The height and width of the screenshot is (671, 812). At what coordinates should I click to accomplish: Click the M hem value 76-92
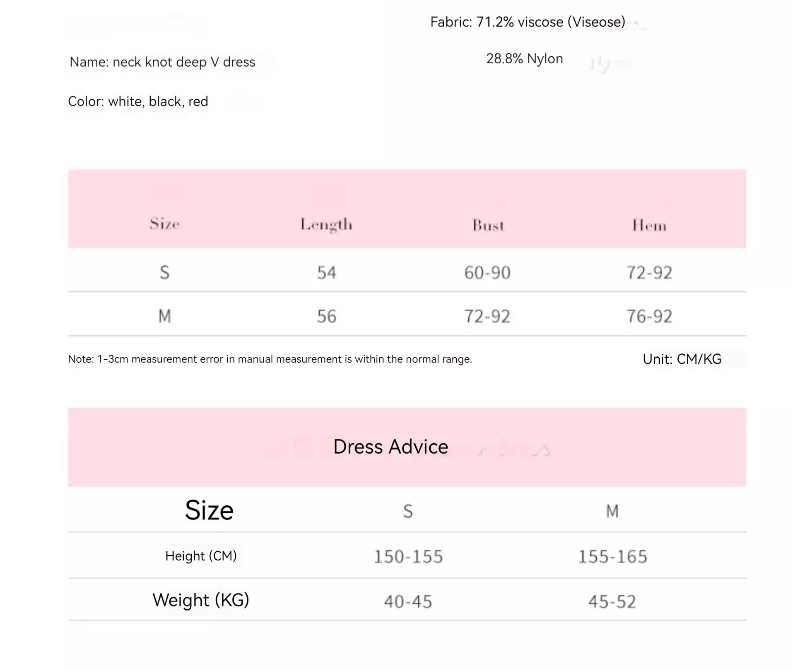tap(649, 317)
